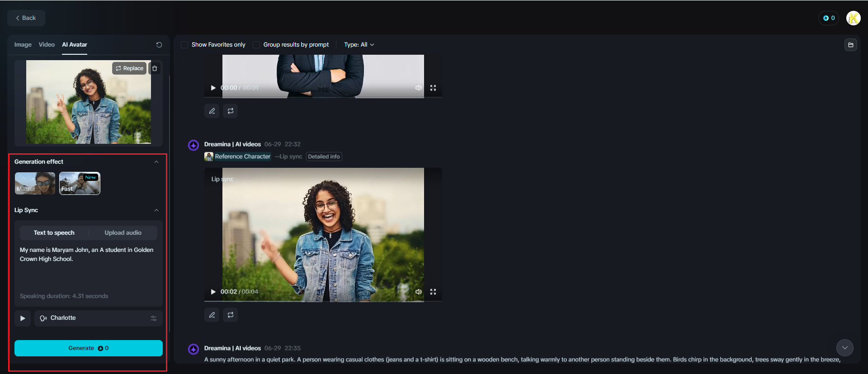Click 'Dreamina | AI videos' title at 22:32
The width and height of the screenshot is (868, 374).
(x=232, y=144)
